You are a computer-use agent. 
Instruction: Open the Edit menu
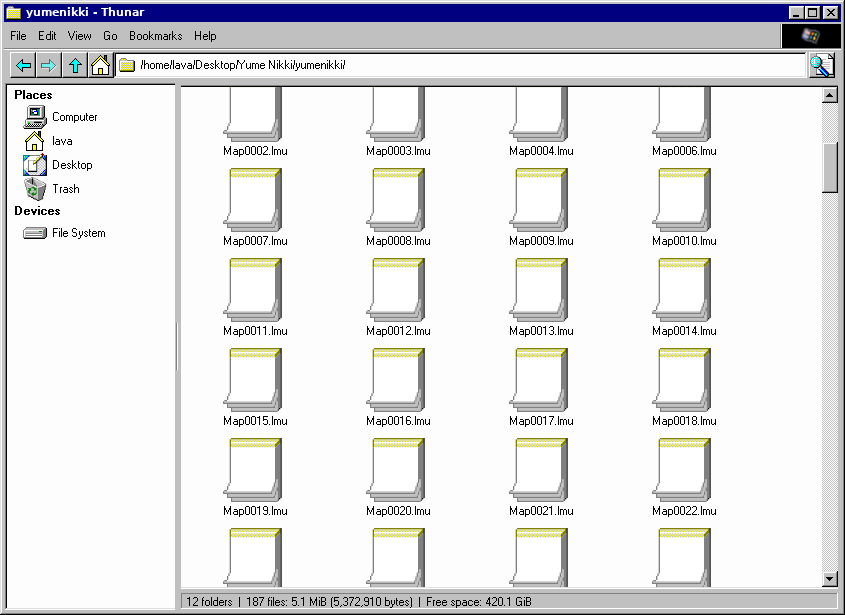pyautogui.click(x=47, y=36)
